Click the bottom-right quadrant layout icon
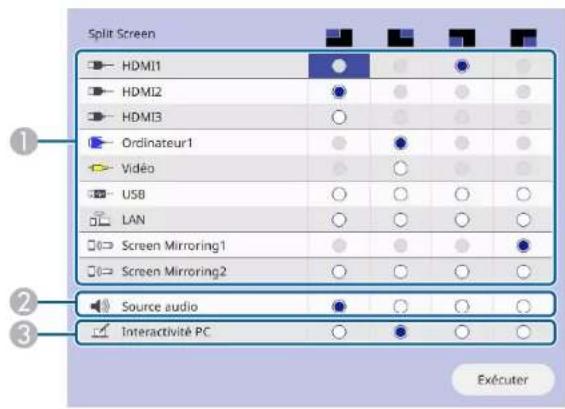 click(523, 38)
